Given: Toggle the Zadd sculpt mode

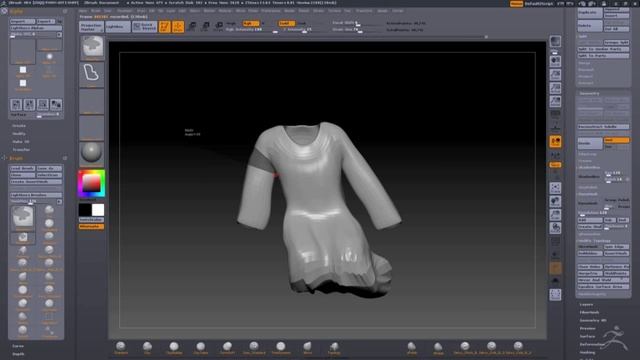Looking at the screenshot, I should tap(287, 23).
